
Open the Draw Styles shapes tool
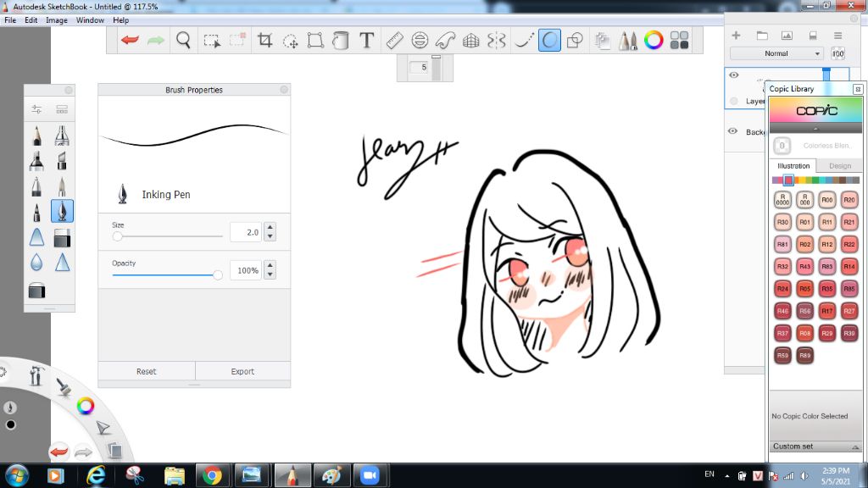coord(576,41)
